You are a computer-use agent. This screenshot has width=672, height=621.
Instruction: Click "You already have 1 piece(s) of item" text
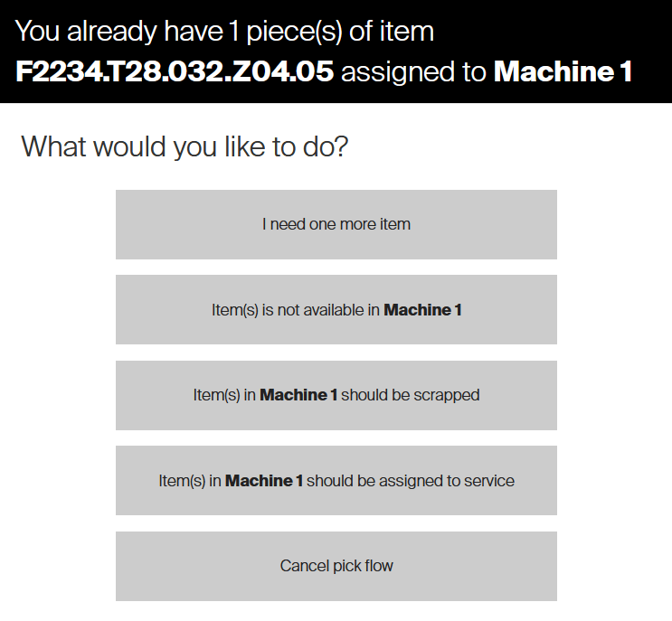(x=224, y=32)
